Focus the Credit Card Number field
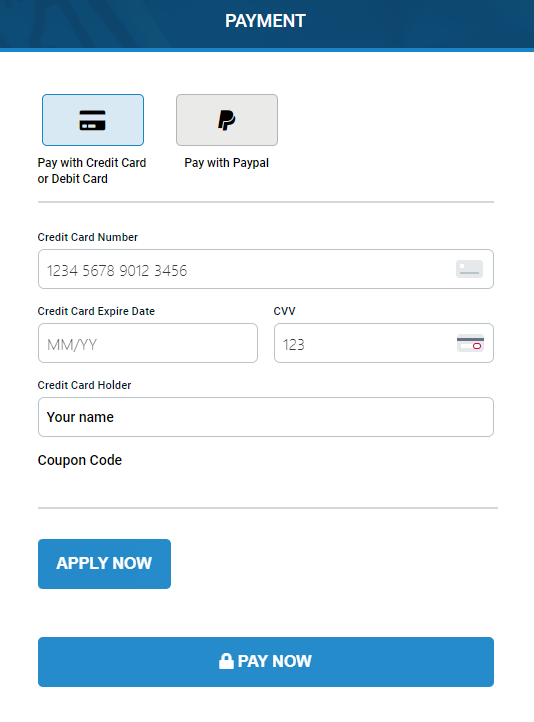Viewport: 534px width, 722px height. (x=266, y=269)
